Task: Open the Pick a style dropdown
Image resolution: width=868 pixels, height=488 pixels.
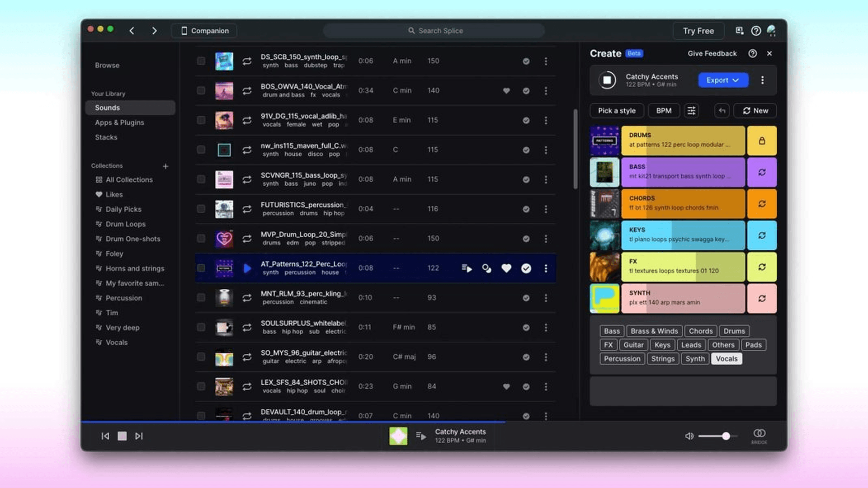Action: click(617, 111)
